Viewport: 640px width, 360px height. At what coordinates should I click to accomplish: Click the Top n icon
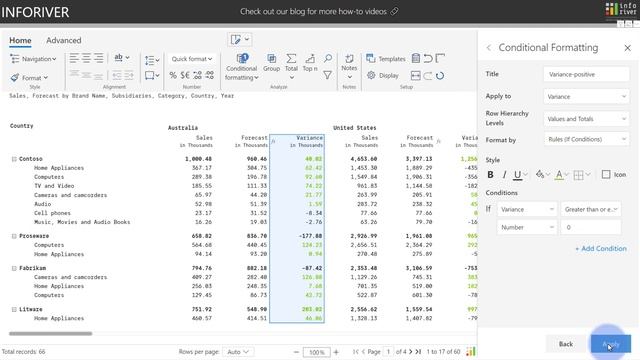tap(310, 62)
